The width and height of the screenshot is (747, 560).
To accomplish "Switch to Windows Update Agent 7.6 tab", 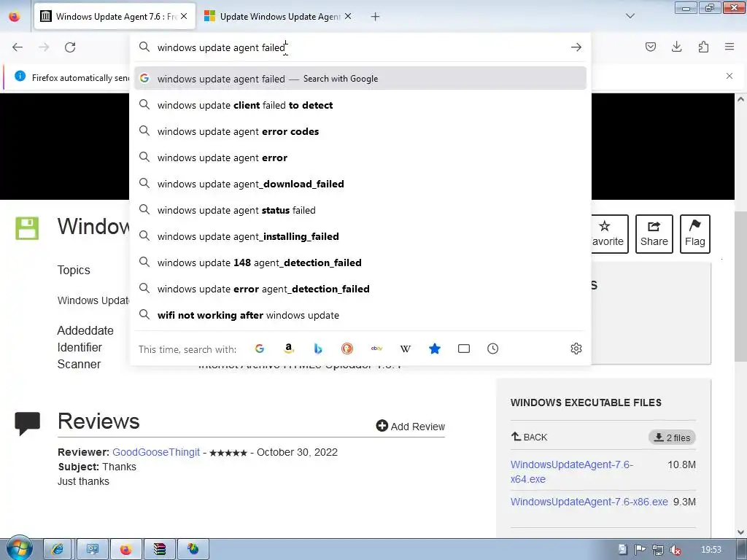I will click(x=115, y=16).
